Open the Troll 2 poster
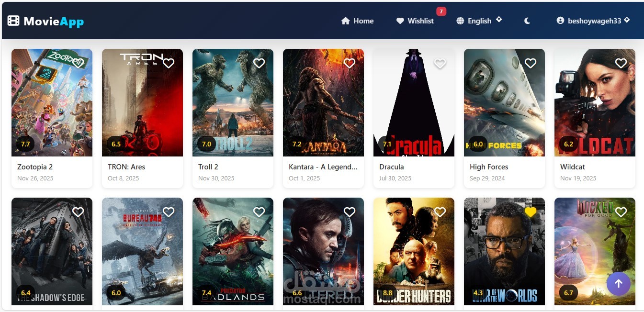Screen dimensions: 644x312 (x=233, y=102)
